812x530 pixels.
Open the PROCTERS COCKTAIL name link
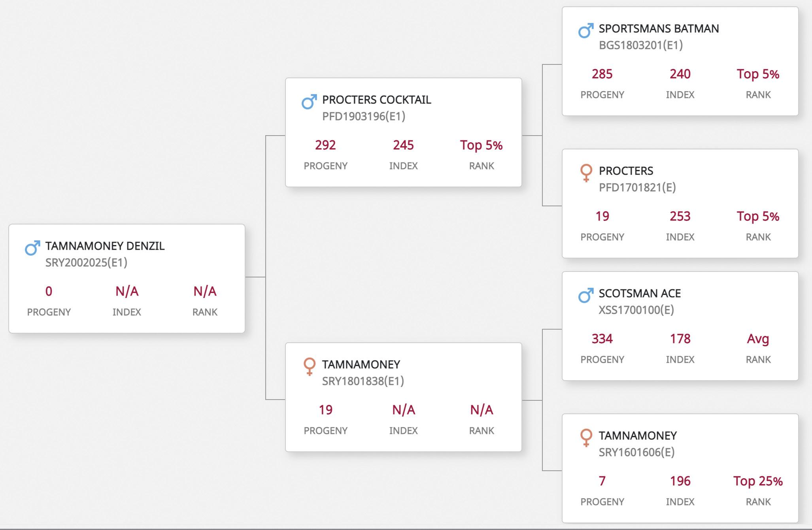[376, 100]
